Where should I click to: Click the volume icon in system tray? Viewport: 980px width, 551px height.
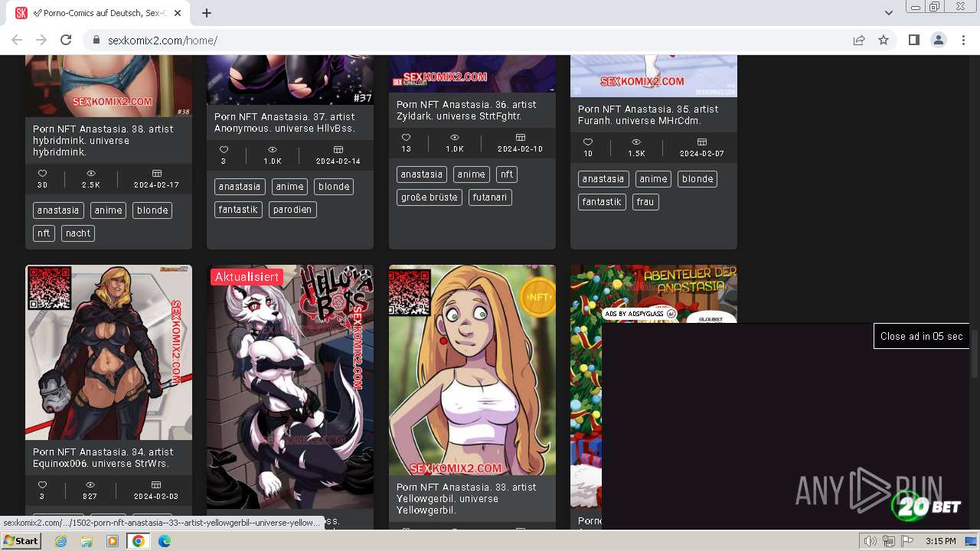(871, 541)
